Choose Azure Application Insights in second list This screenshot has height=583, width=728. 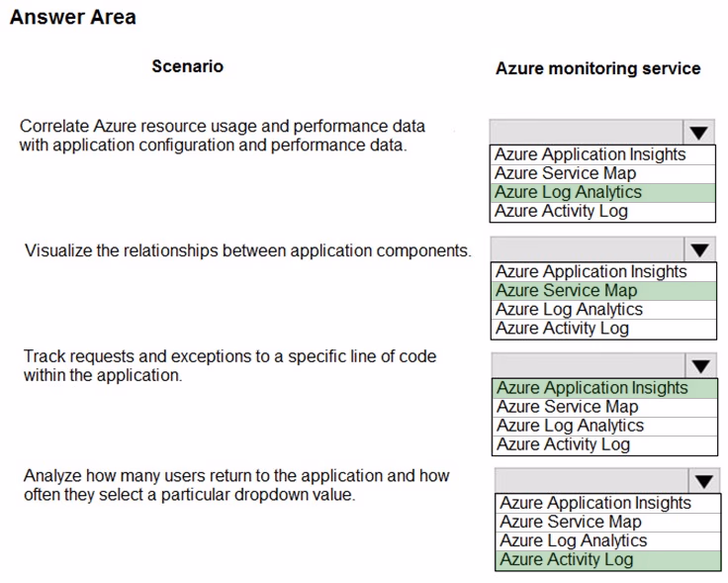[x=603, y=272]
